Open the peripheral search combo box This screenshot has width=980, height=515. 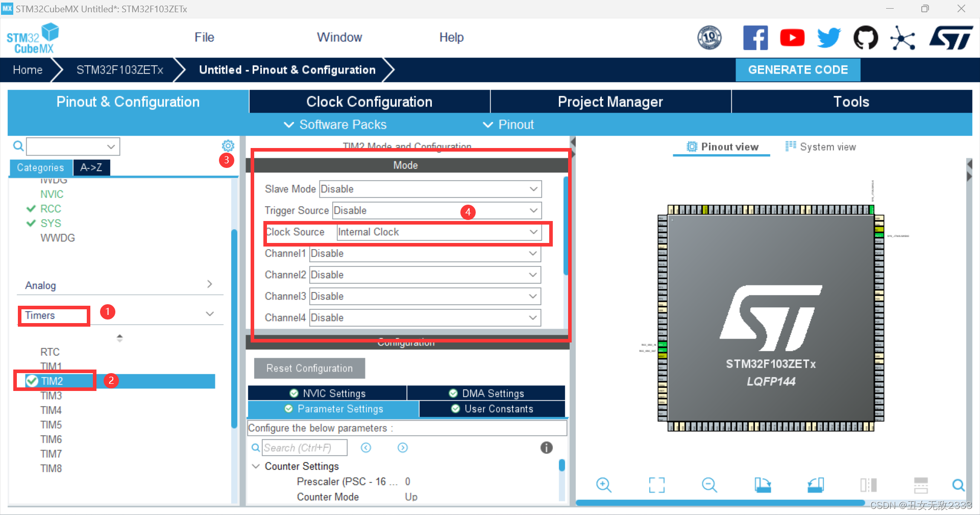(x=73, y=146)
